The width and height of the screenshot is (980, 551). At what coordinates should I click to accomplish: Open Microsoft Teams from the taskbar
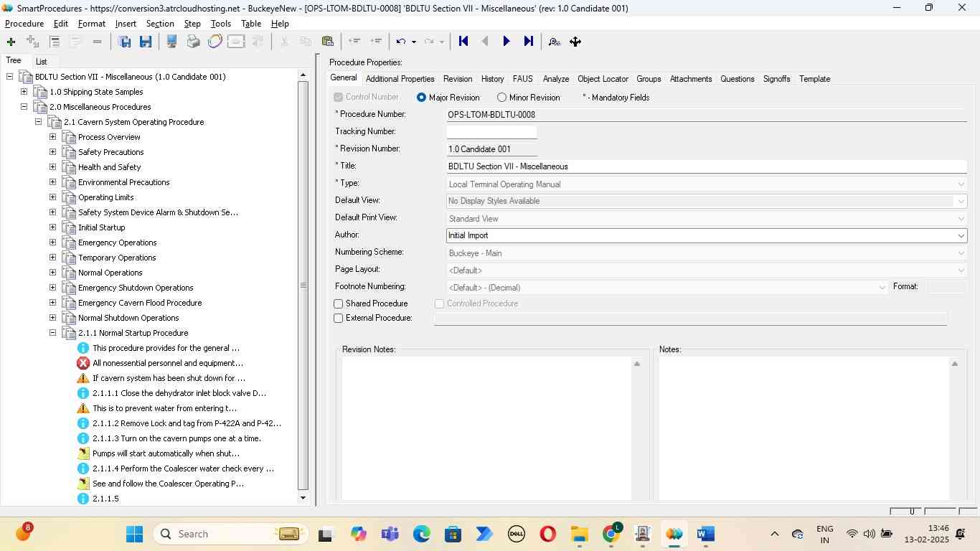(390, 534)
